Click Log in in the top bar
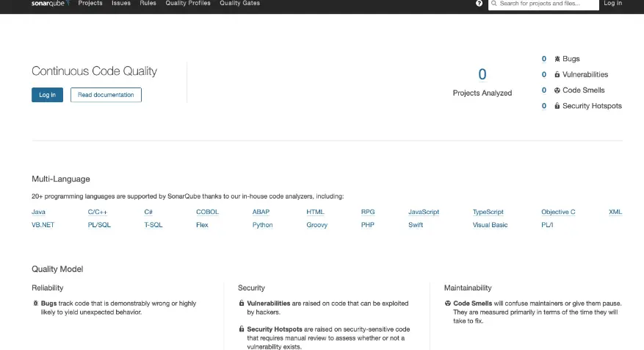The width and height of the screenshot is (644, 350). point(612,3)
